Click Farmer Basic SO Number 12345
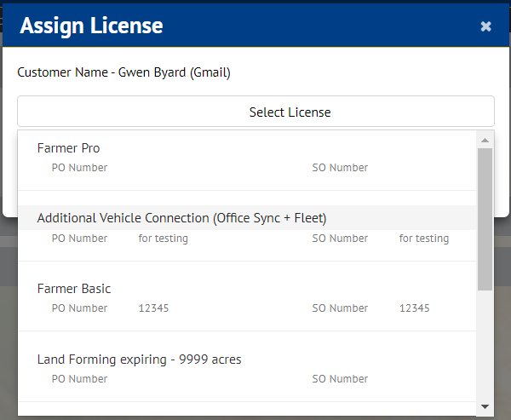511x420 pixels. (x=415, y=308)
